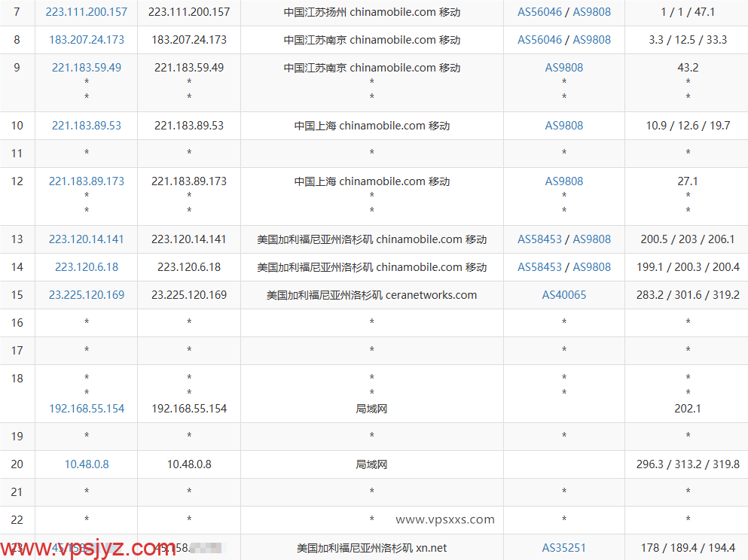This screenshot has width=748, height=560.
Task: Click hop 8 location 中国江苏南京 chinamobile.com
Action: (x=360, y=40)
